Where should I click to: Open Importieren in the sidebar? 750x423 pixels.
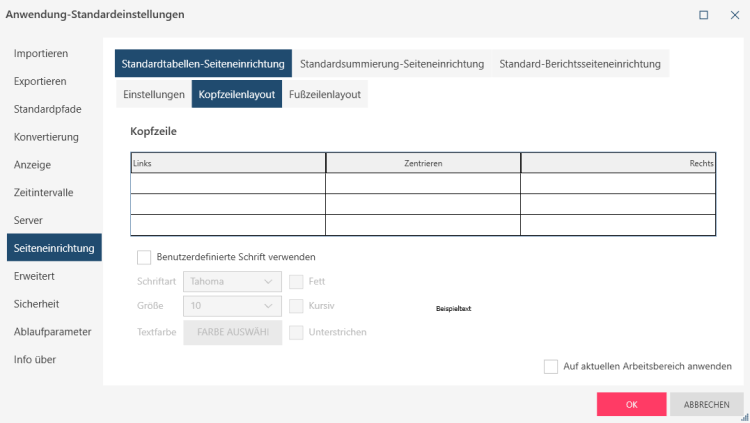[41, 53]
